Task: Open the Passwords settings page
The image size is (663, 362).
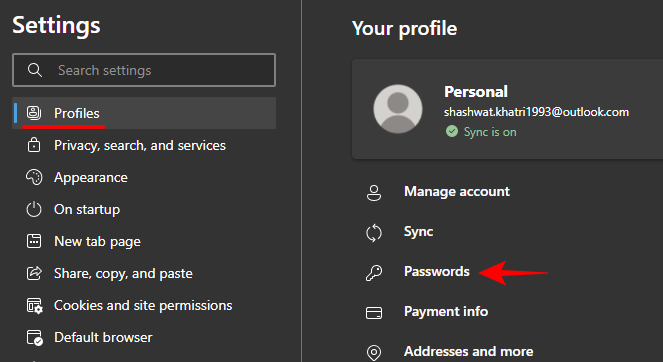Action: pos(436,271)
